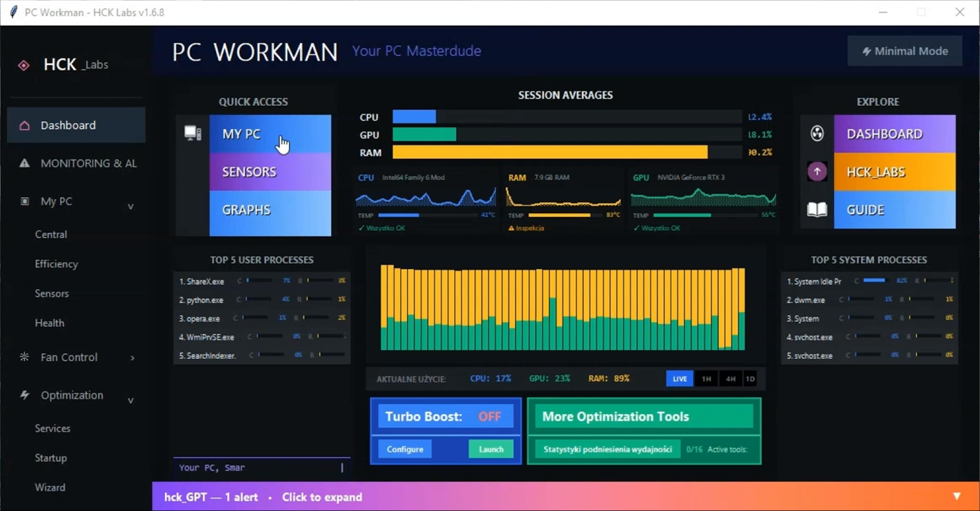Click the Launch button under Turbo Boost
Screen dimensions: 980x511
click(x=491, y=449)
